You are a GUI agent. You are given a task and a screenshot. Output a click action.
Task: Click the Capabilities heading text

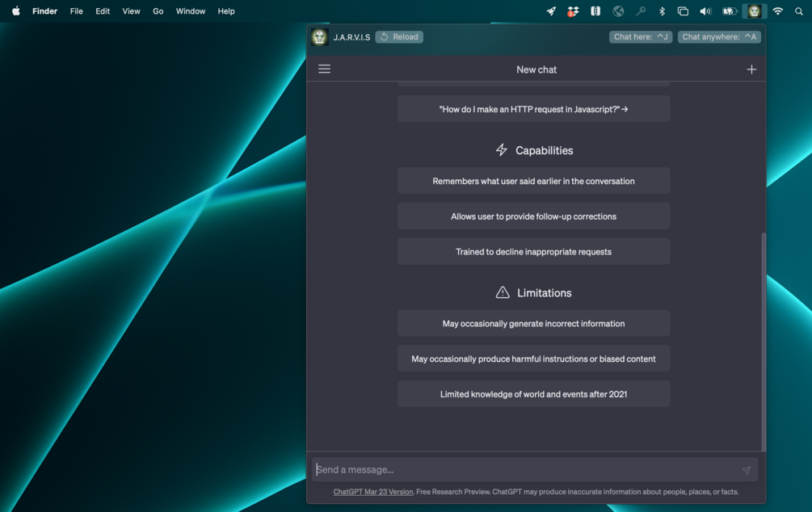544,151
